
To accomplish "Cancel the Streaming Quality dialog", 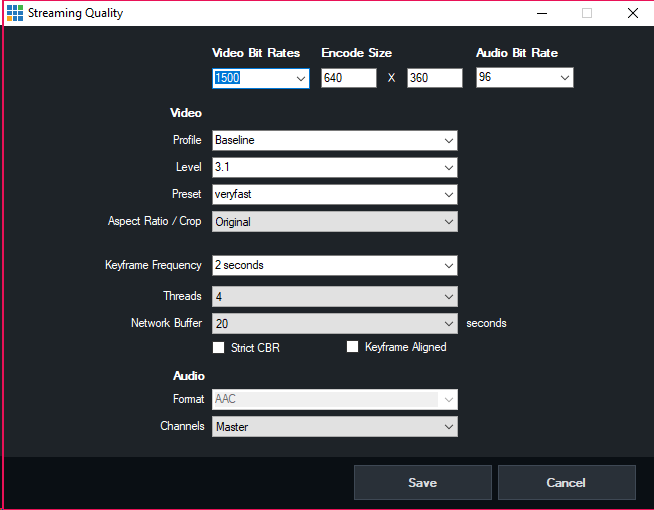I will pyautogui.click(x=567, y=482).
